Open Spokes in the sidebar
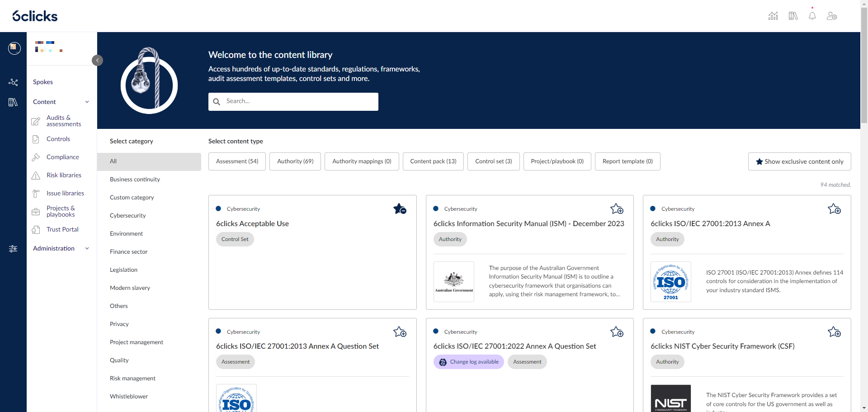The width and height of the screenshot is (868, 412). [x=43, y=82]
